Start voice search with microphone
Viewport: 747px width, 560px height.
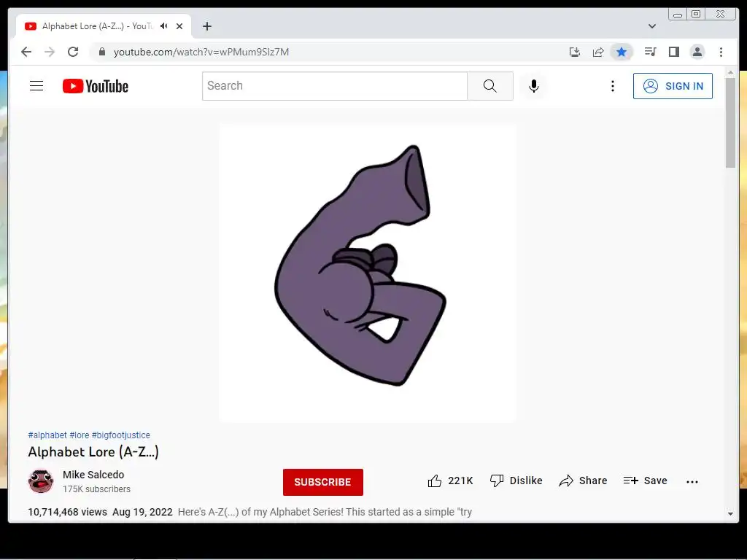(533, 86)
